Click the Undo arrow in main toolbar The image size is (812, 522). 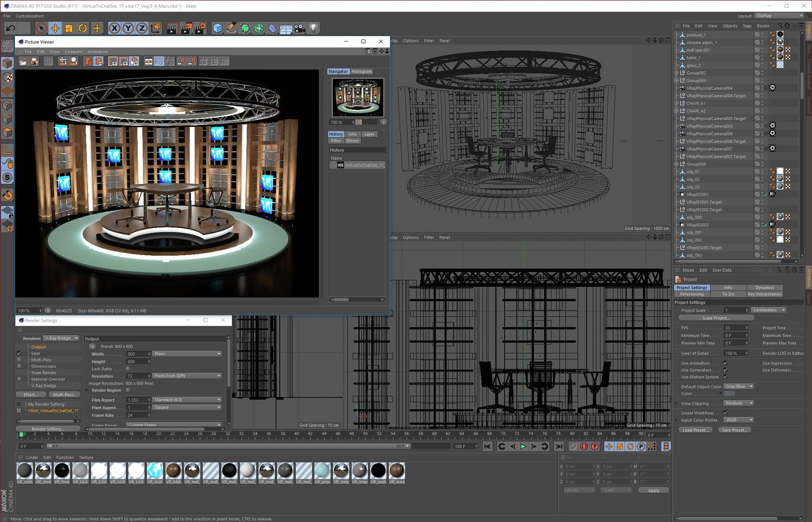click(10, 29)
